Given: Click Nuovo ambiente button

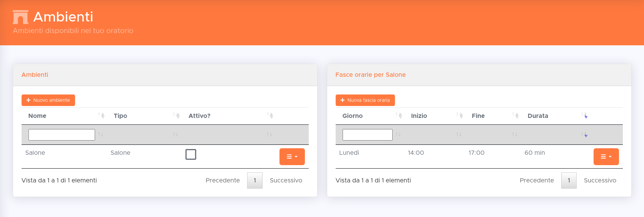Looking at the screenshot, I should 48,100.
